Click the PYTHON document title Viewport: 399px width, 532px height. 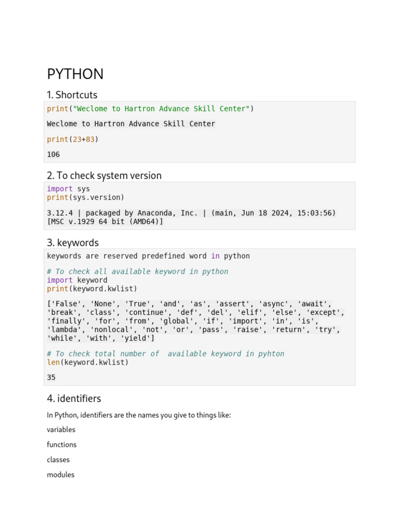click(x=75, y=74)
